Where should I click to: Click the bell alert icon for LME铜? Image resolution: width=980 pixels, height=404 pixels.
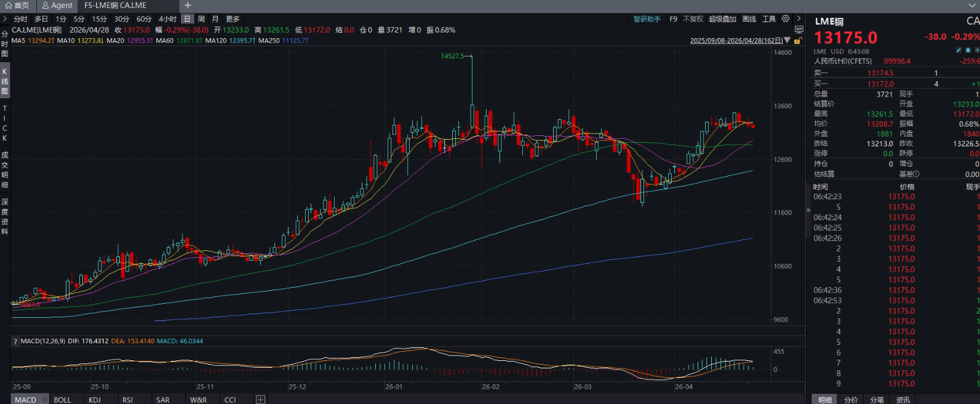[968, 50]
